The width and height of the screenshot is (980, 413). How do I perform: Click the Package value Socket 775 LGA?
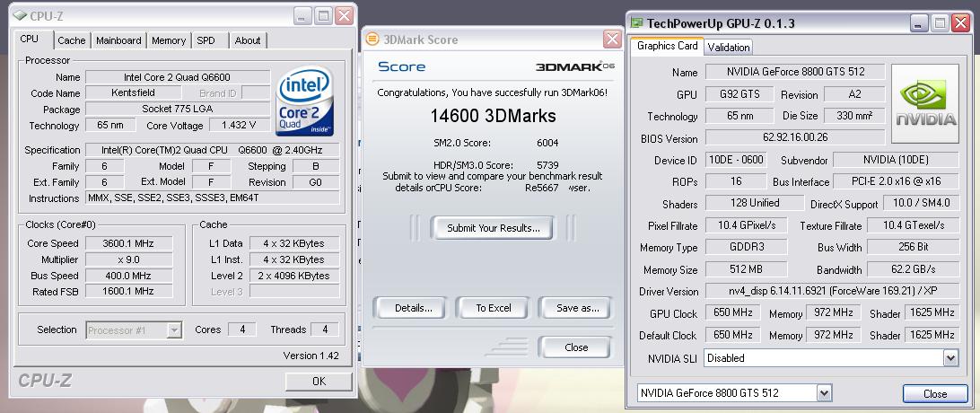click(178, 109)
